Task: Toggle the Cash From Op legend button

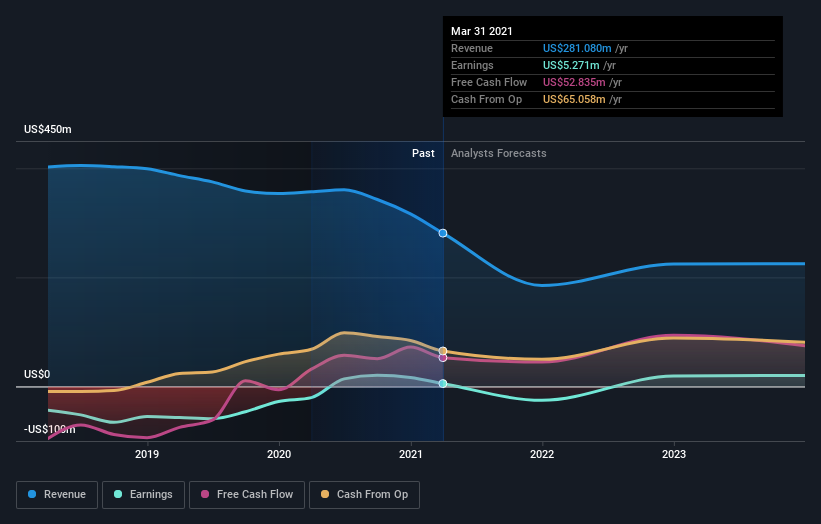Action: tap(364, 495)
